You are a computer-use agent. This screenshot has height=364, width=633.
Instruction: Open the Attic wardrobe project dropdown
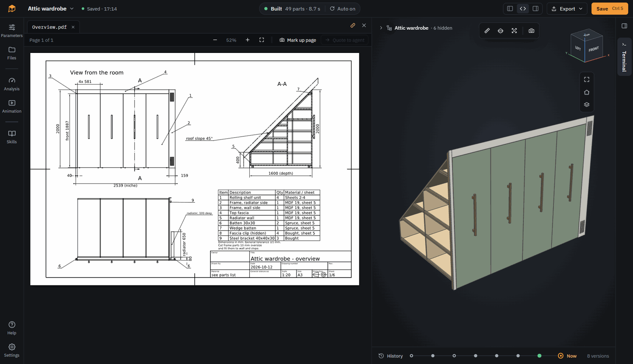pyautogui.click(x=51, y=9)
